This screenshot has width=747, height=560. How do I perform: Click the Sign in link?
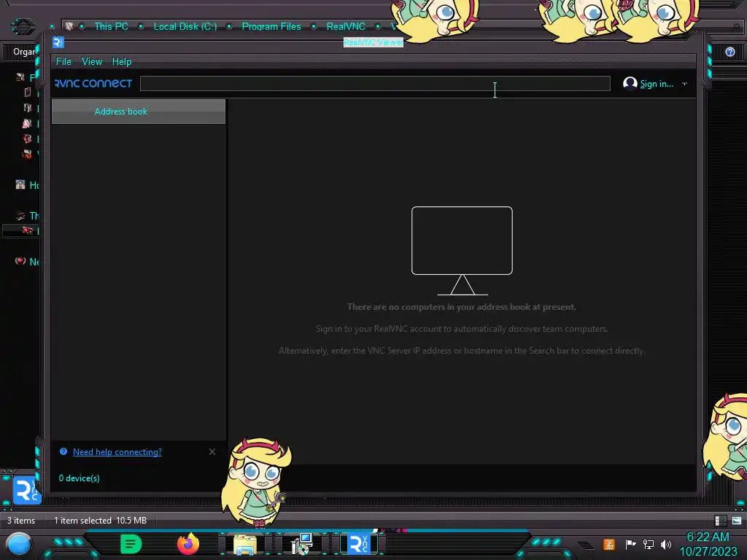[656, 84]
